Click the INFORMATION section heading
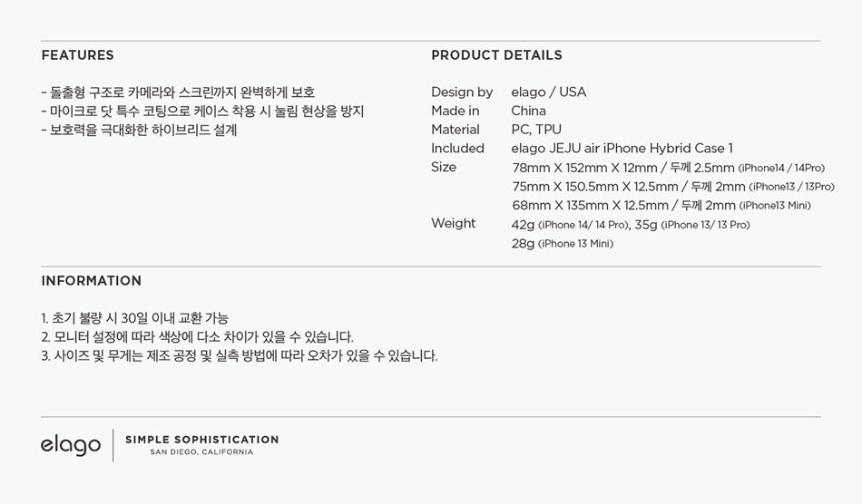Image resolution: width=862 pixels, height=504 pixels. point(92,280)
